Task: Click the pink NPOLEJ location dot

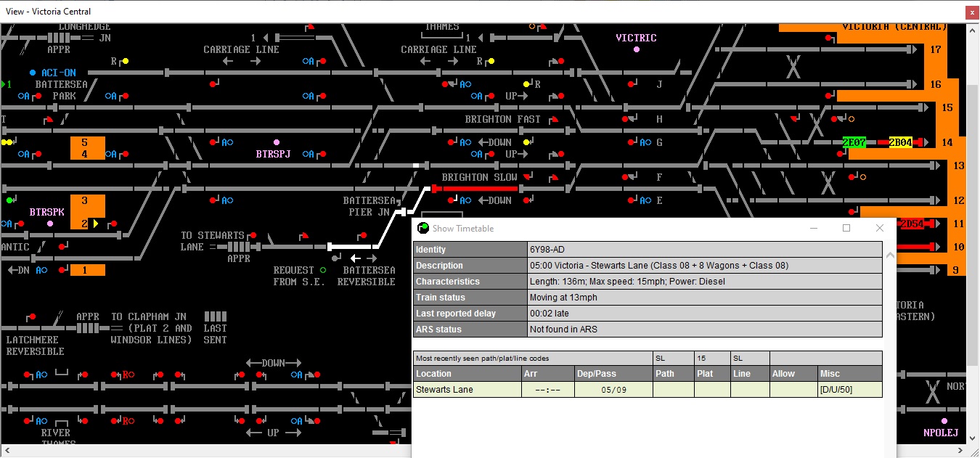Action: [x=944, y=421]
